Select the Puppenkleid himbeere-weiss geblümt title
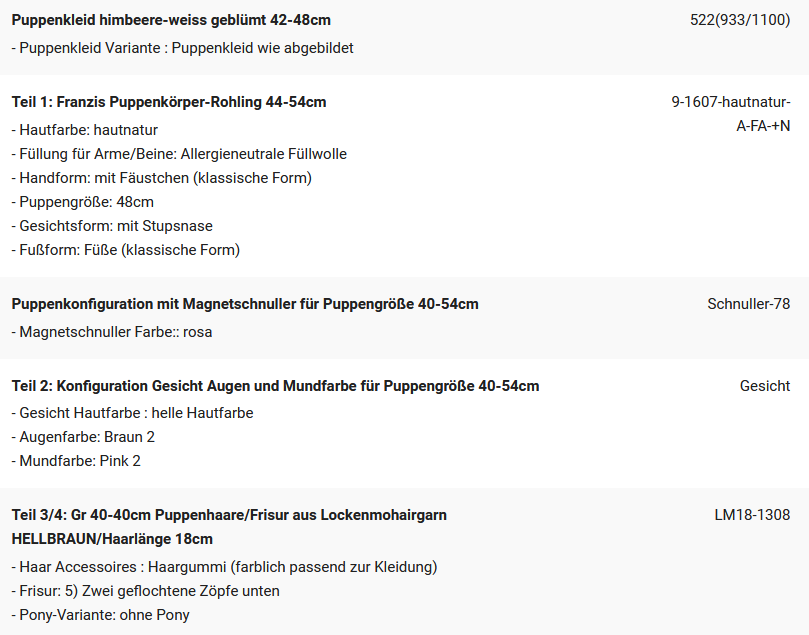Image resolution: width=809 pixels, height=635 pixels. click(171, 20)
